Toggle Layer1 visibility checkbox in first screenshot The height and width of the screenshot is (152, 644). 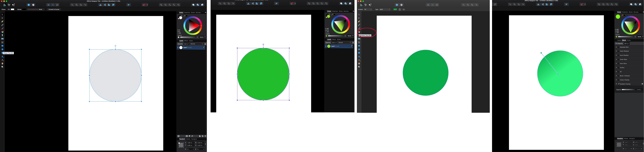(x=203, y=47)
